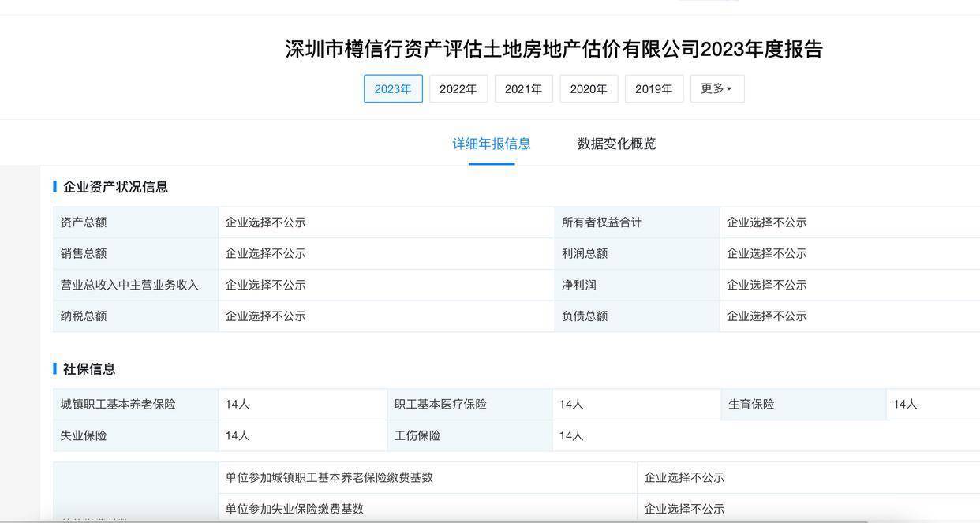
Task: Click the 营业总收入中主营业务收入 row label
Action: tap(129, 285)
